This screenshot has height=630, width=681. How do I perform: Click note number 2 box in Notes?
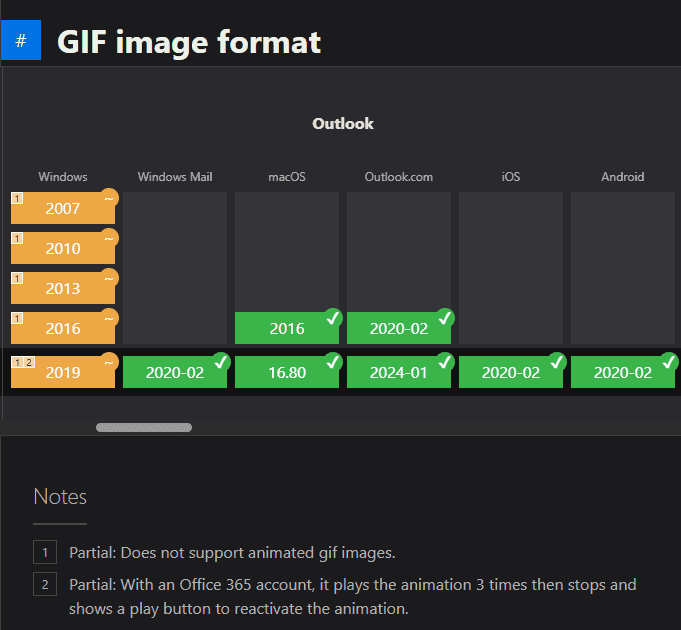point(45,584)
